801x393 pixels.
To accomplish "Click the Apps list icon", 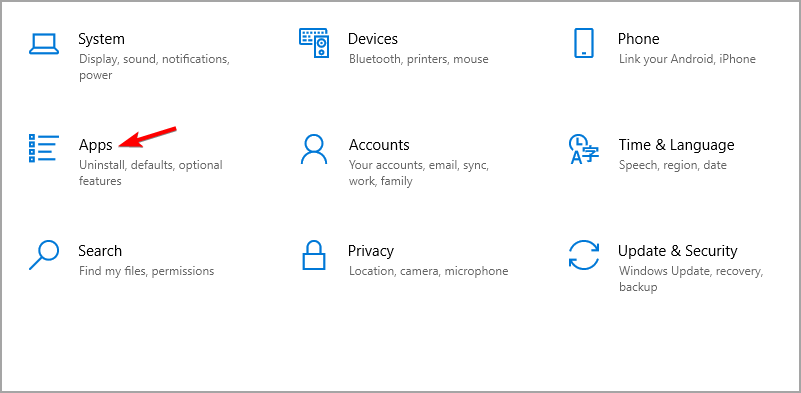I will tap(44, 148).
